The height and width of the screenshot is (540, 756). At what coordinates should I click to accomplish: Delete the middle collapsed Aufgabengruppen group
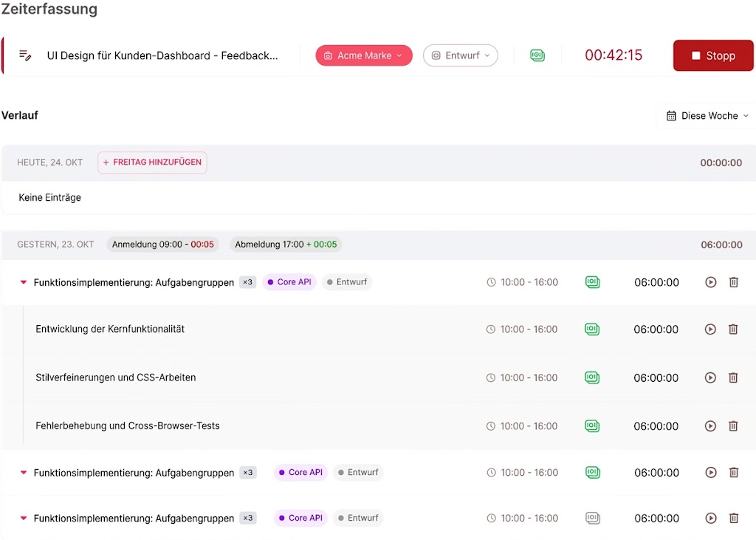[733, 473]
